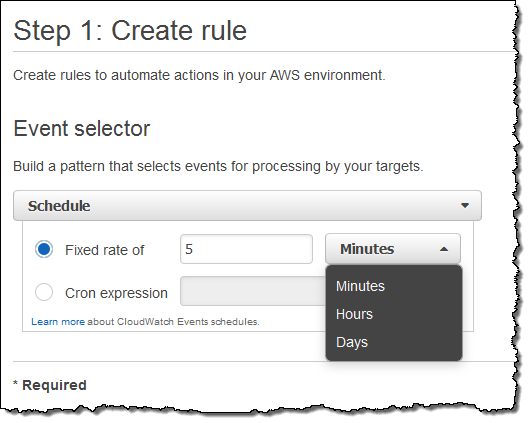Click the Schedule dropdown's down-arrow icon
The image size is (530, 423).
(x=465, y=206)
